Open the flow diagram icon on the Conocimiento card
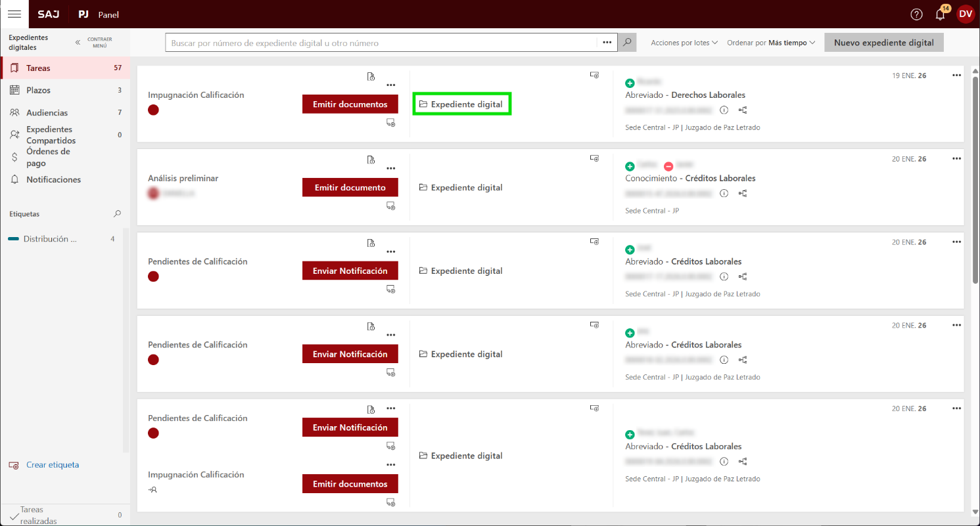980x526 pixels. coord(743,194)
